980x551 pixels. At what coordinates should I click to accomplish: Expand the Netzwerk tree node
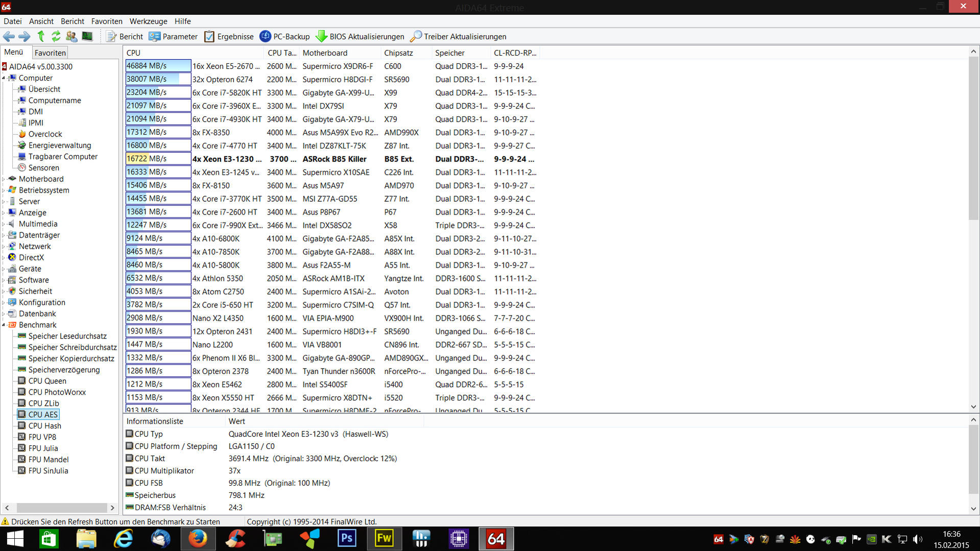(x=4, y=246)
